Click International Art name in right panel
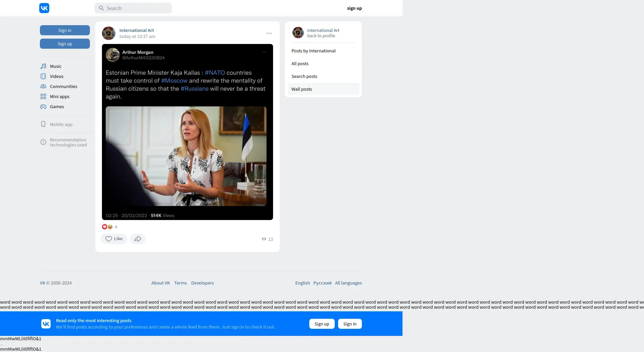644x352 pixels. point(323,30)
